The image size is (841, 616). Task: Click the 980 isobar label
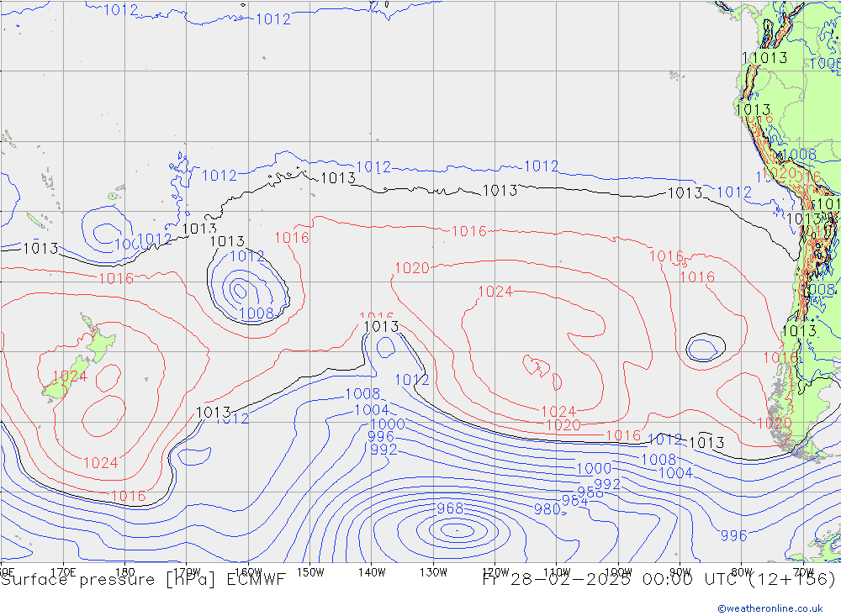click(547, 509)
